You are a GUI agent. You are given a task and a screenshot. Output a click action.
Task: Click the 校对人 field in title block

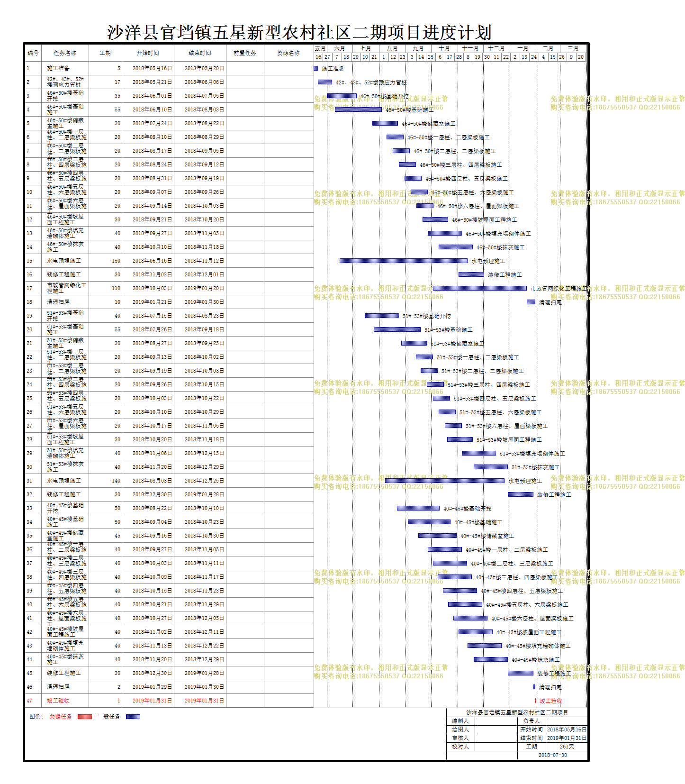tap(496, 747)
